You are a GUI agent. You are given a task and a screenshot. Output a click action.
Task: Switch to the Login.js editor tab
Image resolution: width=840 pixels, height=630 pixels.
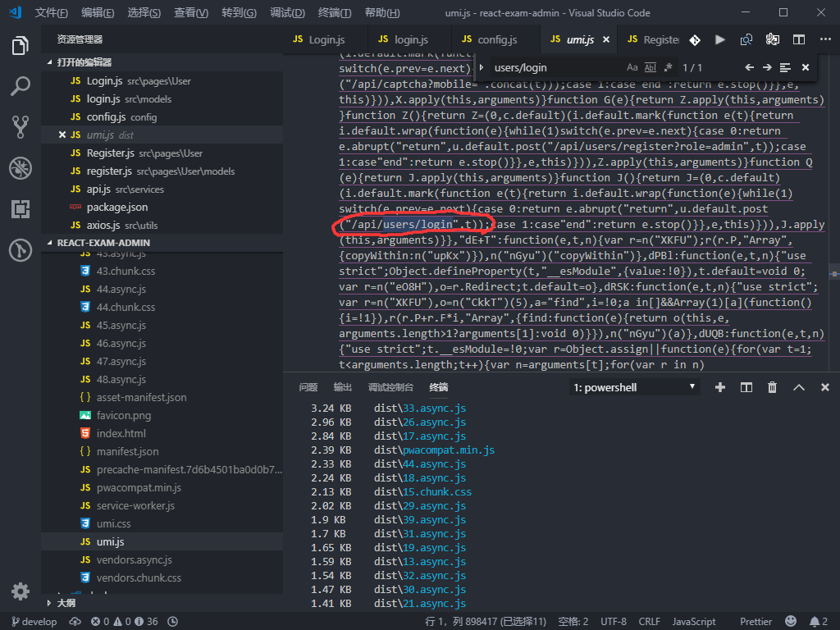point(326,39)
